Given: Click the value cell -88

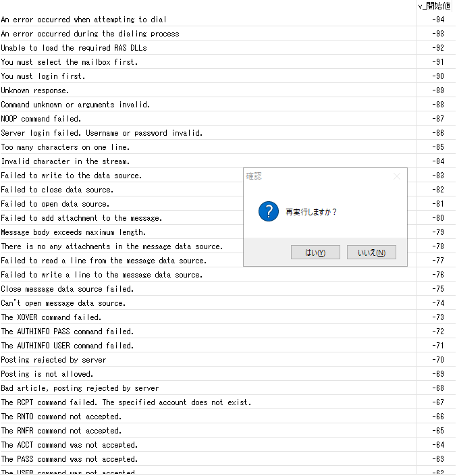Looking at the screenshot, I should click(x=437, y=105).
